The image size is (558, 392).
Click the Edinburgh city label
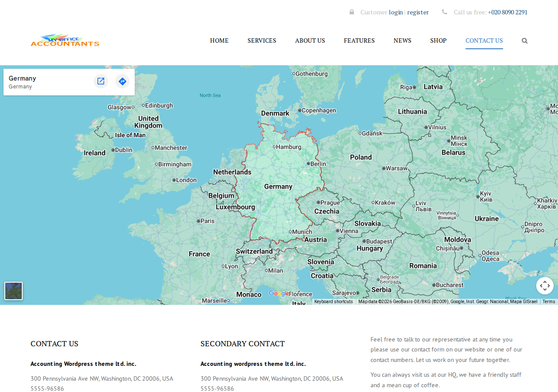(x=159, y=105)
